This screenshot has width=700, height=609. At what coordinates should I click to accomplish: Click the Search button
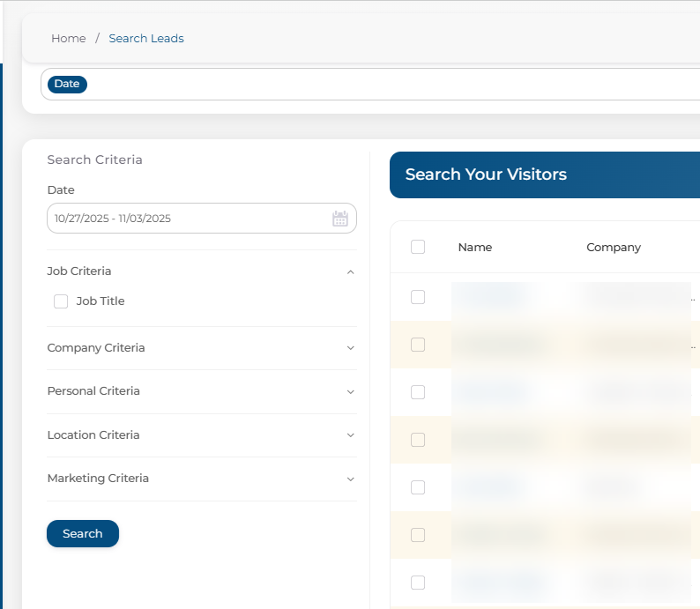click(83, 533)
